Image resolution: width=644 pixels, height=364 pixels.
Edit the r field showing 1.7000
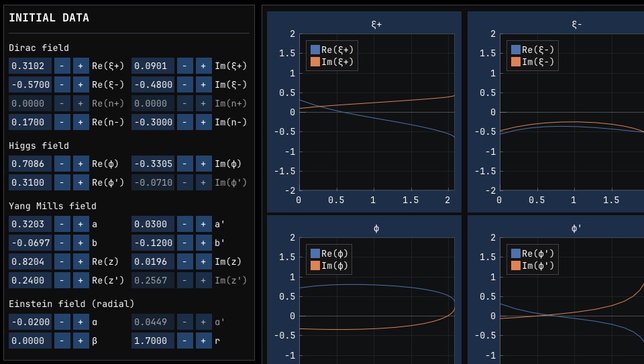click(x=153, y=341)
